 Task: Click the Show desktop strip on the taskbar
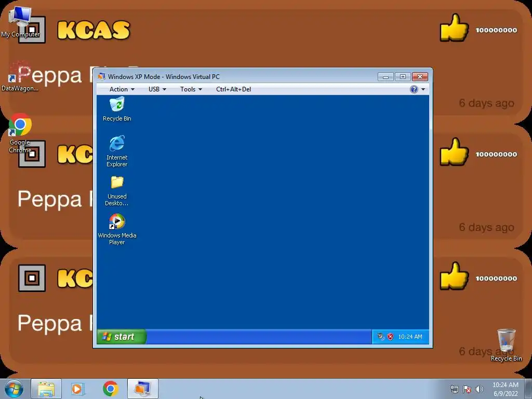pos(528,389)
